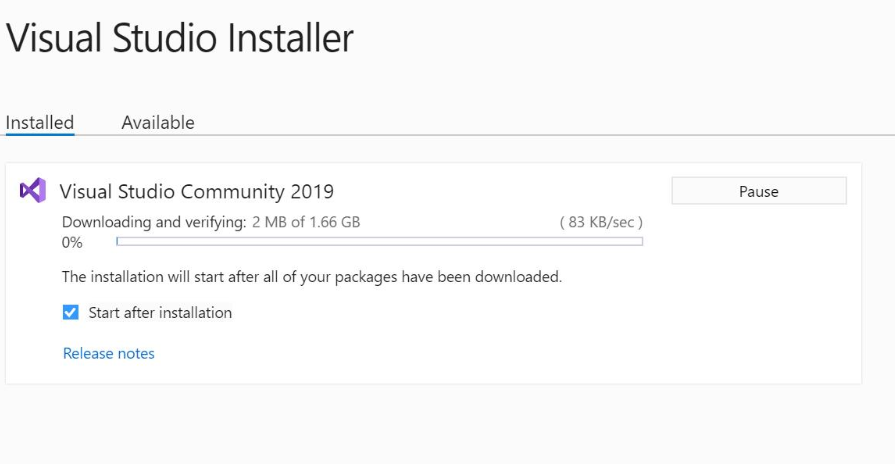Click the horizontal divider line right of Available
Screen dimensions: 895x464
tap(542, 135)
